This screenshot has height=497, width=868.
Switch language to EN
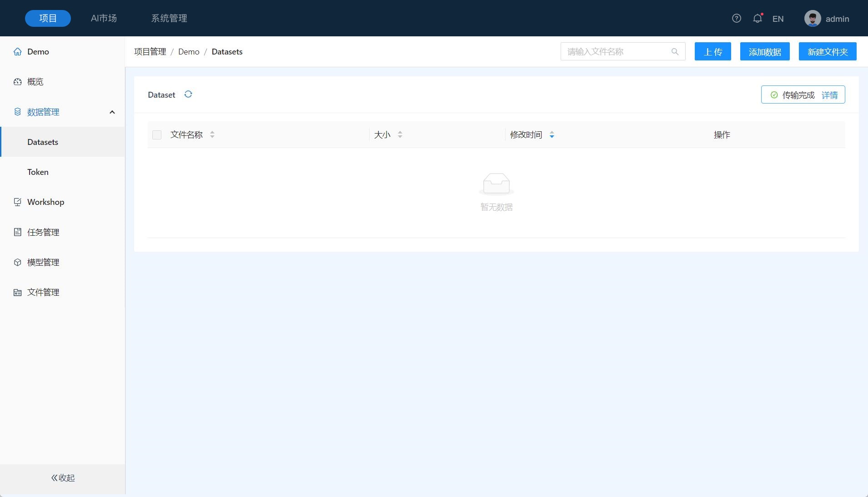[x=778, y=19]
